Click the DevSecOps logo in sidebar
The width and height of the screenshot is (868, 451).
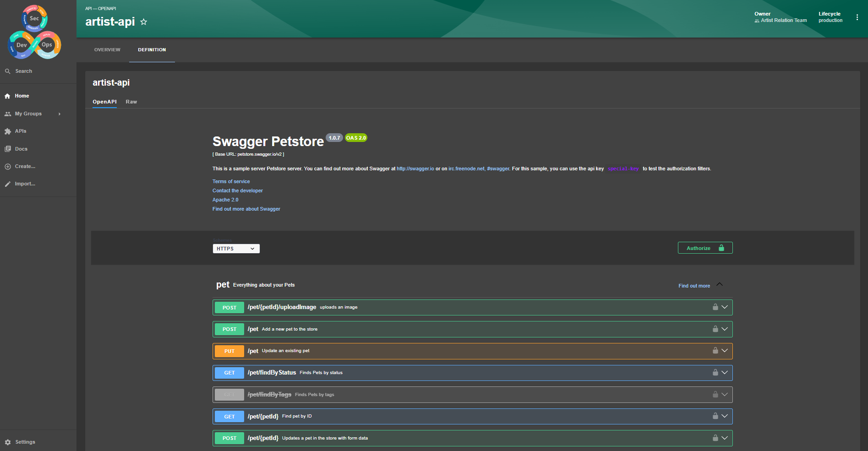click(x=35, y=32)
